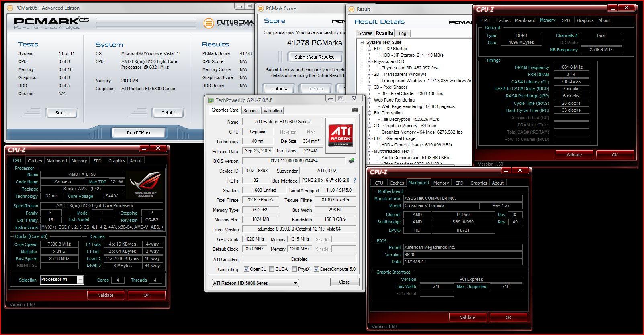The image size is (644, 335).
Task: Click Validate in the Zambezi CPU-Z window
Action: tap(106, 295)
